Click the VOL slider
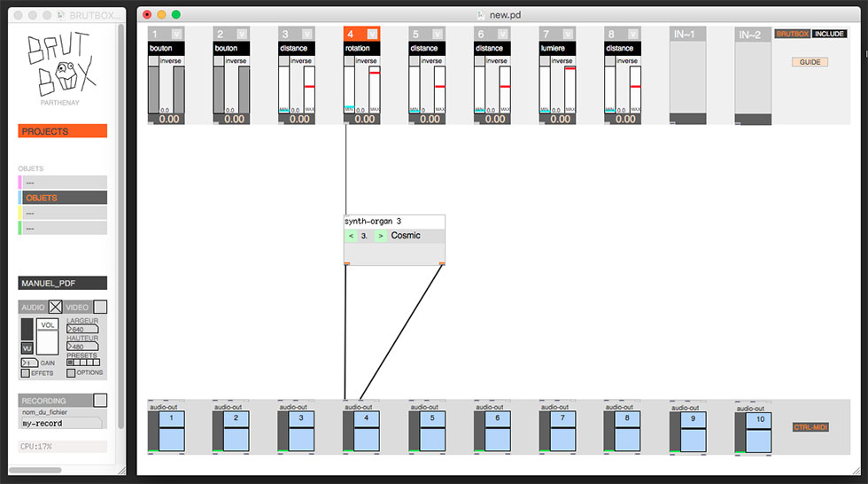868x484 pixels. point(48,337)
